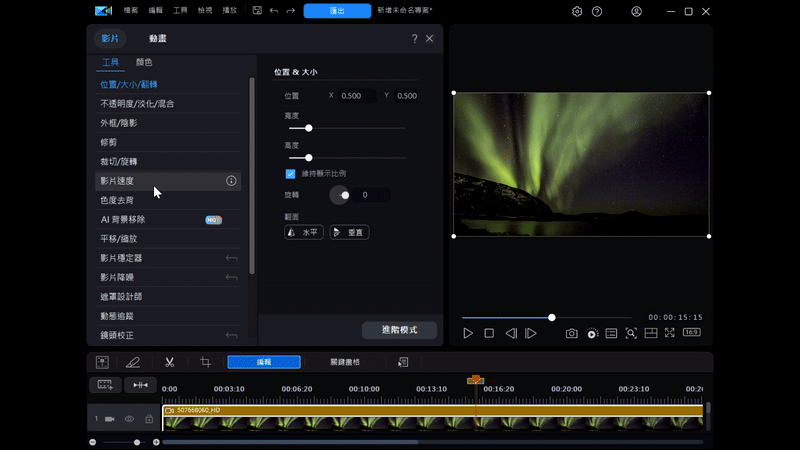Open the 16:9 aspect ratio selector
The width and height of the screenshot is (800, 450).
(x=692, y=333)
